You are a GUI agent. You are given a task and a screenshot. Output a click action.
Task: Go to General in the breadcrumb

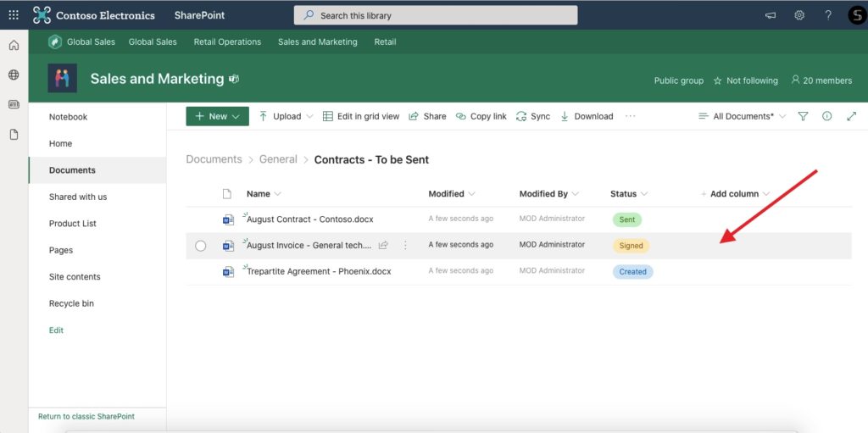click(x=278, y=159)
